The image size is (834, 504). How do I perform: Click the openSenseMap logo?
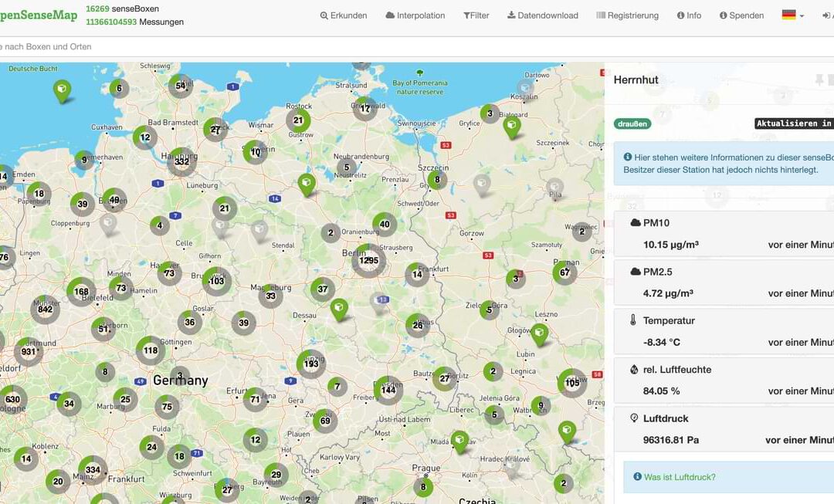[39, 15]
